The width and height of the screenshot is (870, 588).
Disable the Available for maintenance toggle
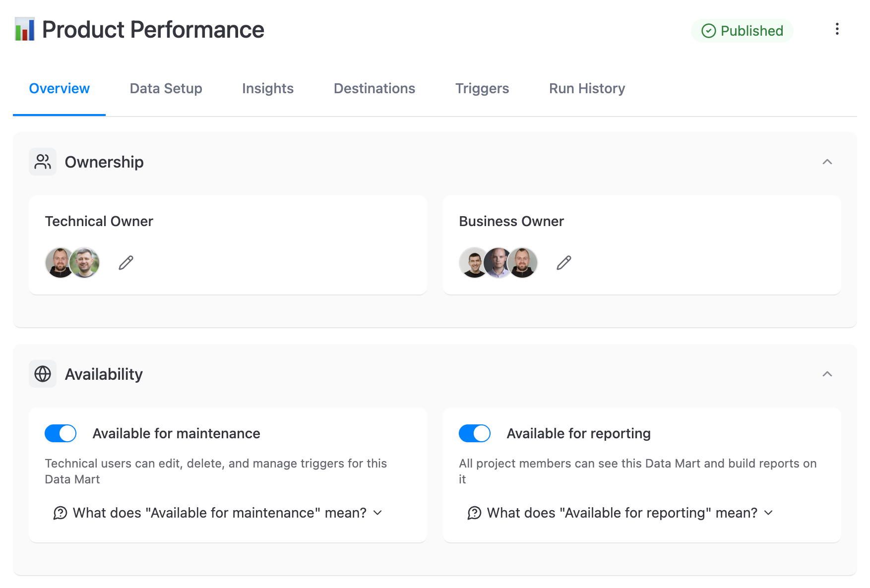click(x=61, y=434)
